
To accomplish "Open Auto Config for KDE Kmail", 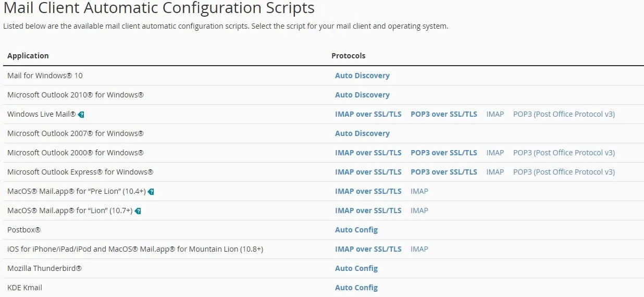I will [x=356, y=288].
